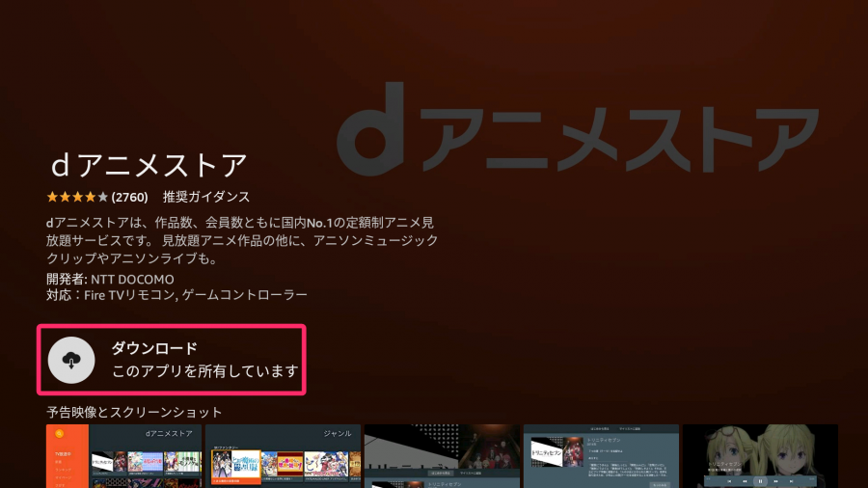Open fourth screenshot showing トリニティセブン details
This screenshot has height=488, width=868.
coord(601,456)
